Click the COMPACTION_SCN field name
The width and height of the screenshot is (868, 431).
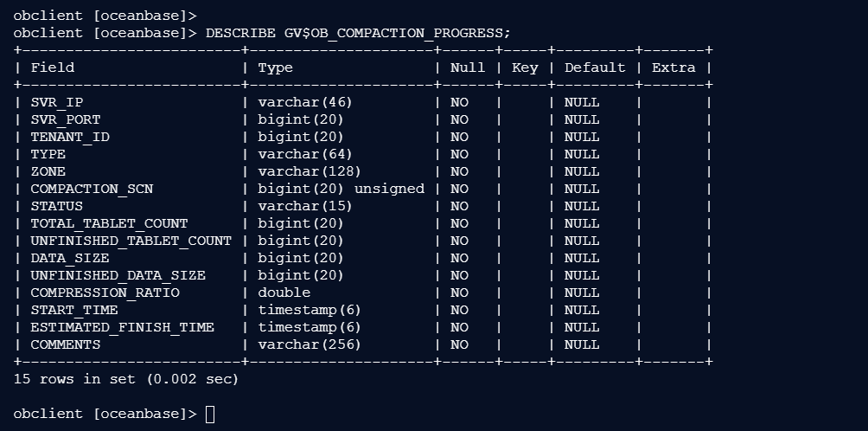92,189
